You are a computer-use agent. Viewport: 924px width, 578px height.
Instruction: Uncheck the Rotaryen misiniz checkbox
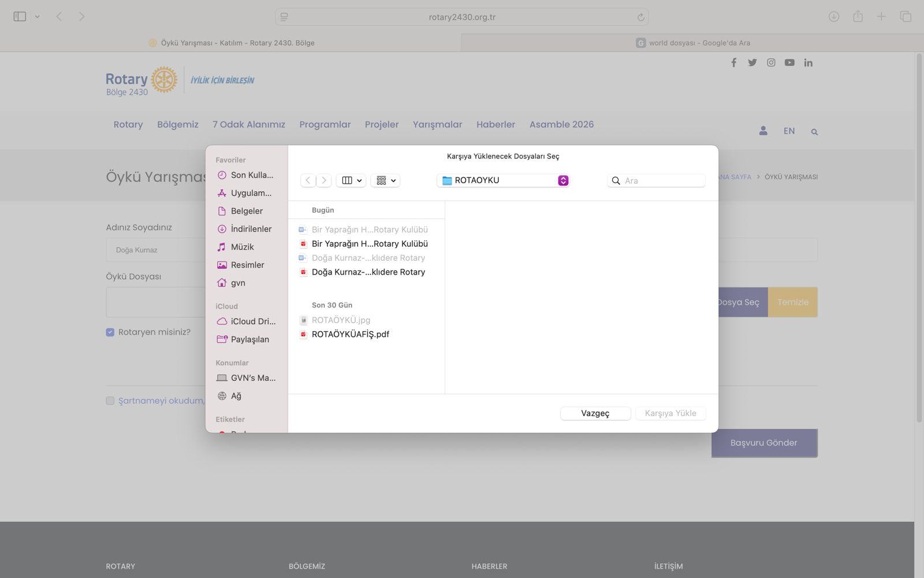click(x=110, y=332)
